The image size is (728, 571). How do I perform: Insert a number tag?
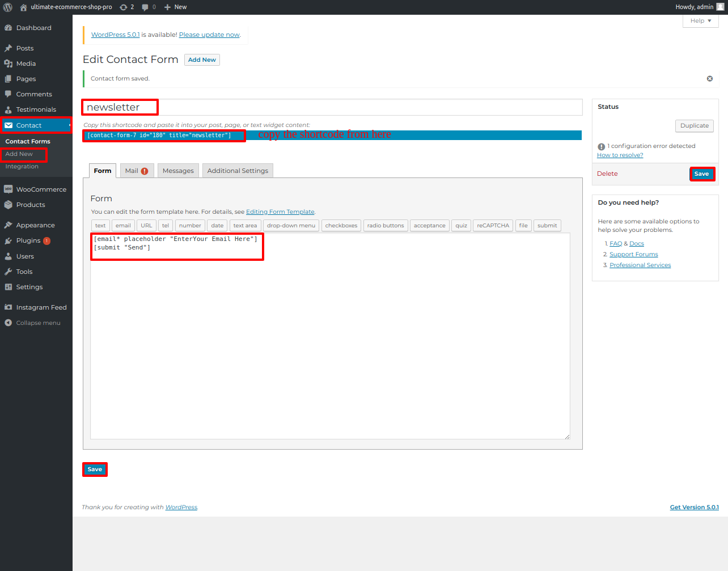pyautogui.click(x=190, y=226)
